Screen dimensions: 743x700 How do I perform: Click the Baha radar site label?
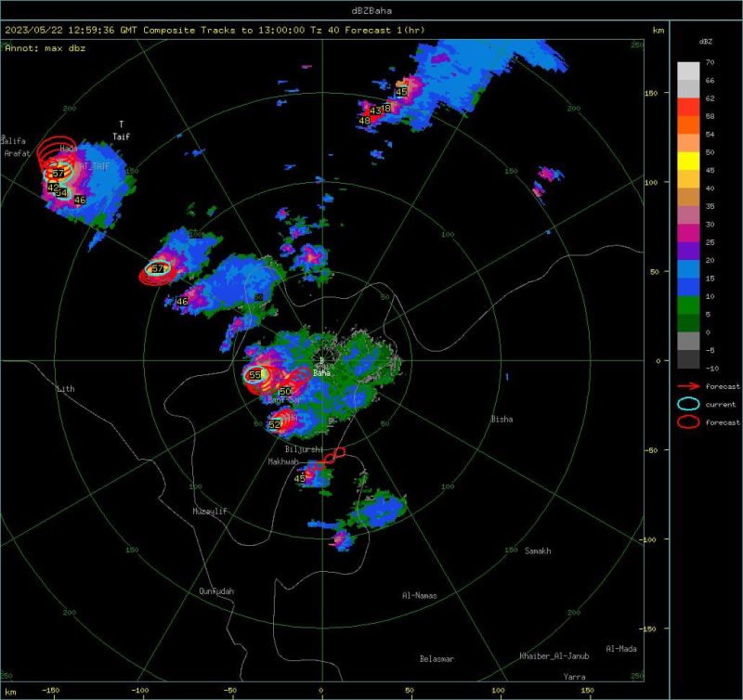(x=321, y=372)
